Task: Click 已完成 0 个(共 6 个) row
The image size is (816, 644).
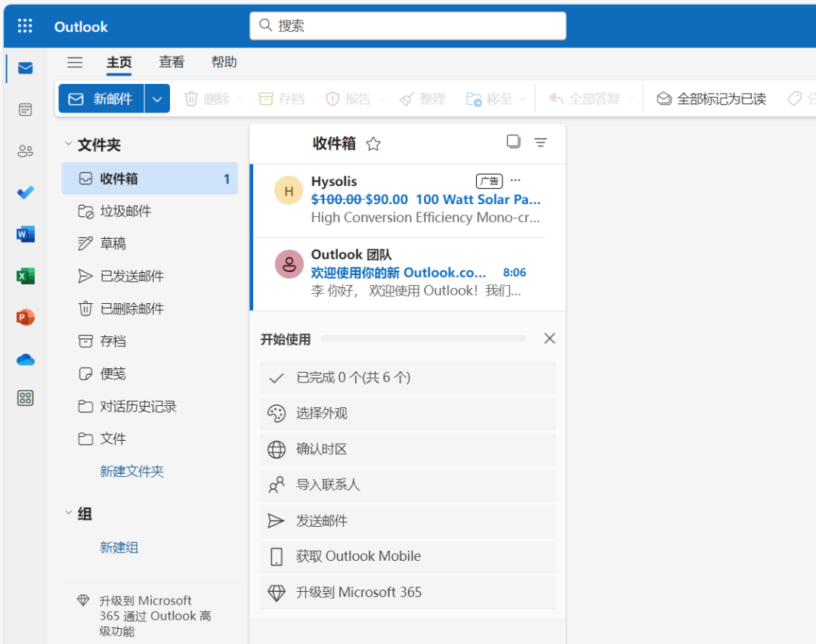Action: pyautogui.click(x=408, y=377)
